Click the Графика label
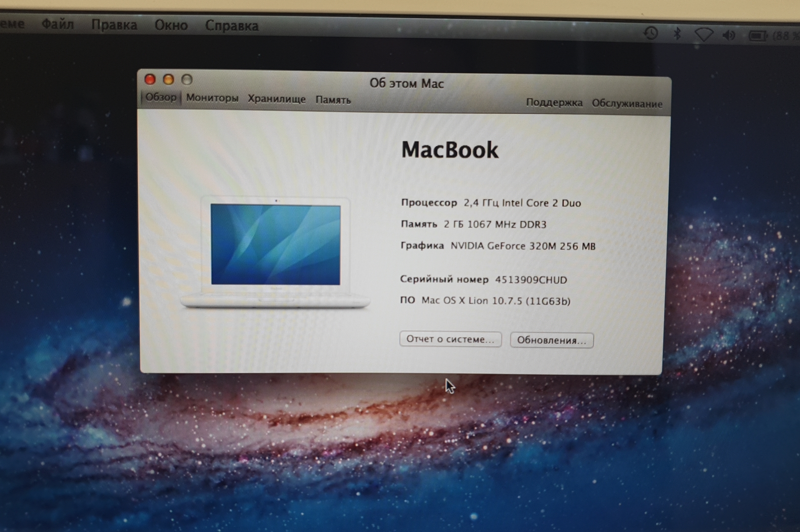Image resolution: width=800 pixels, height=532 pixels. coord(422,245)
